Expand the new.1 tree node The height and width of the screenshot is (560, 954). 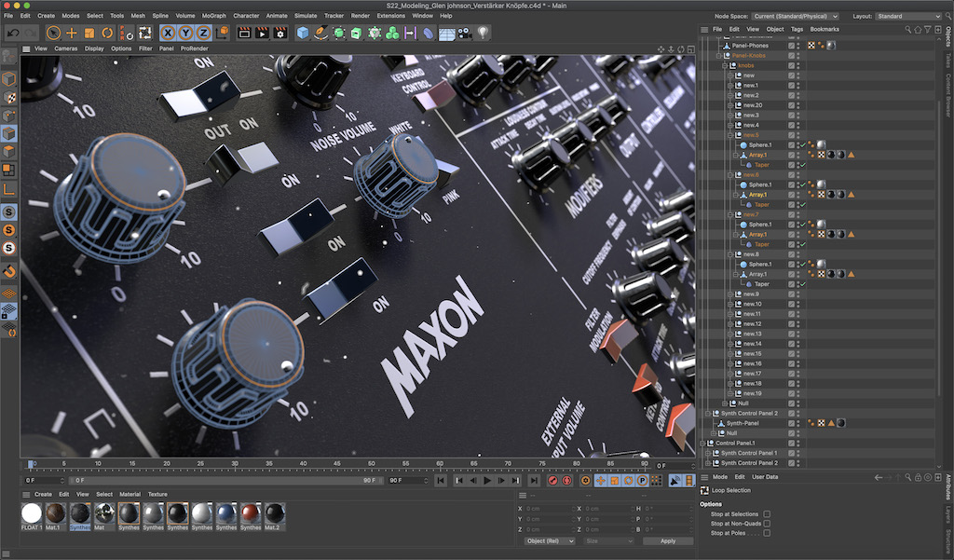pyautogui.click(x=730, y=85)
